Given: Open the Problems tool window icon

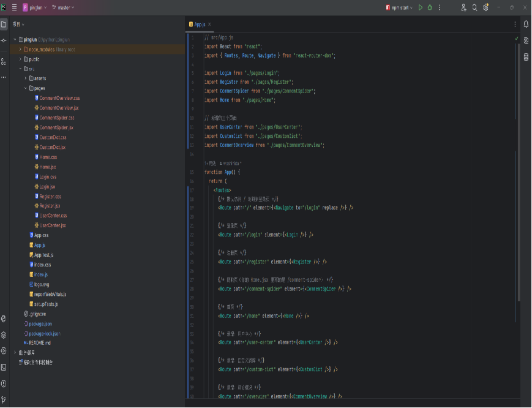Looking at the screenshot, I should (4, 383).
